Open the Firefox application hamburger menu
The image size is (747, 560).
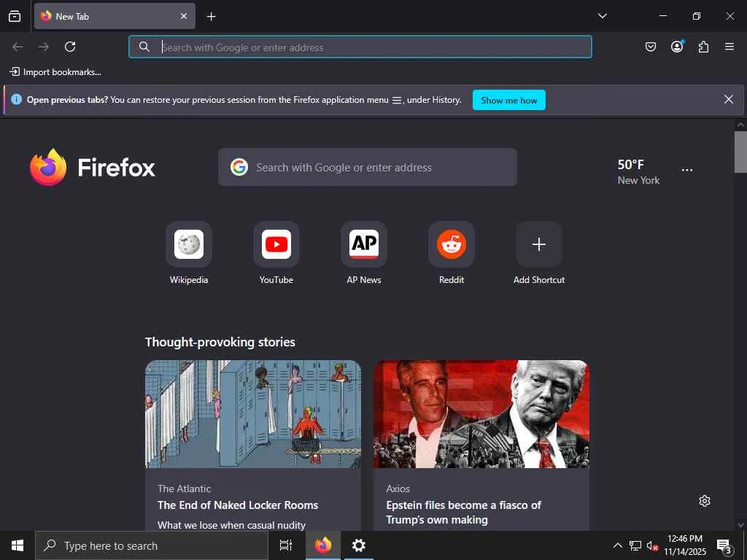pos(729,47)
